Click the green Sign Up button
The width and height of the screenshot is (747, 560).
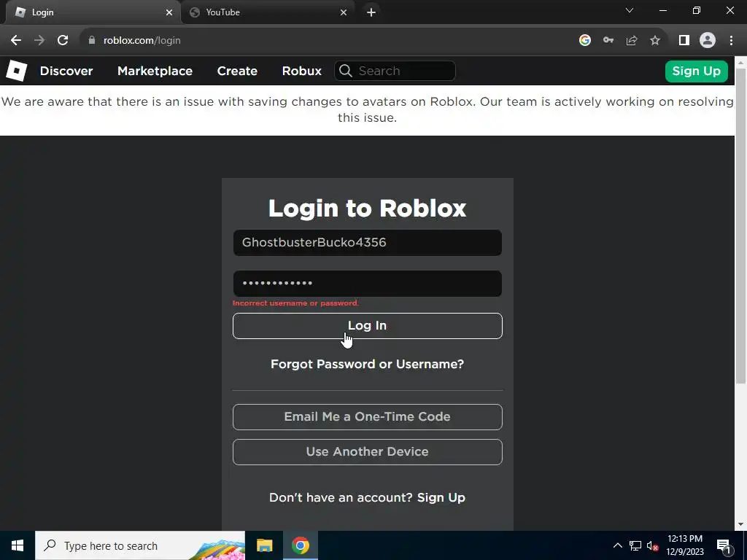point(696,71)
